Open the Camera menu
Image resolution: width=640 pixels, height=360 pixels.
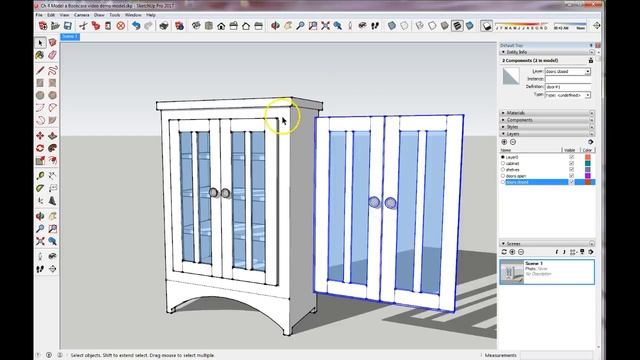point(82,15)
